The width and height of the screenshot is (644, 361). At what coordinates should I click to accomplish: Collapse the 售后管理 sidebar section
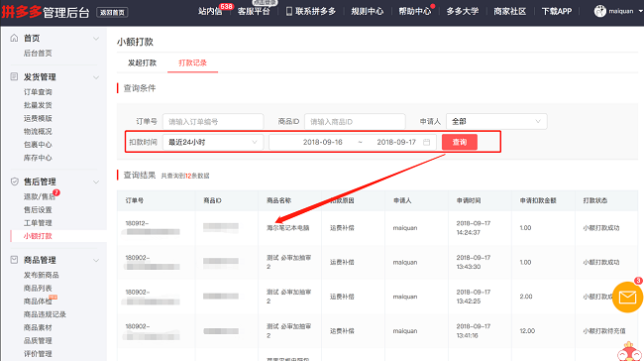click(x=96, y=181)
